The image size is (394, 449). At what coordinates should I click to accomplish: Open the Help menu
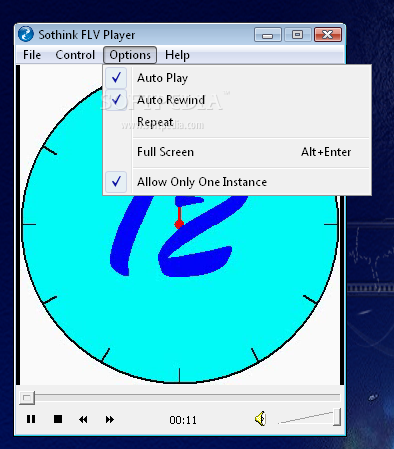click(x=177, y=55)
